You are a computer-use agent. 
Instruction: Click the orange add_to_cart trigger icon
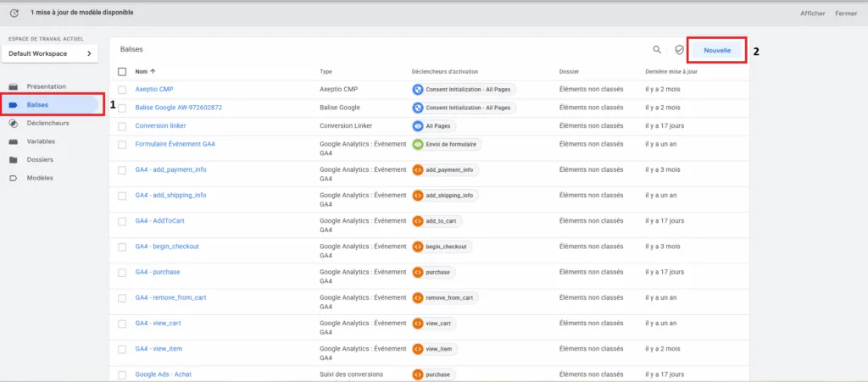click(418, 221)
